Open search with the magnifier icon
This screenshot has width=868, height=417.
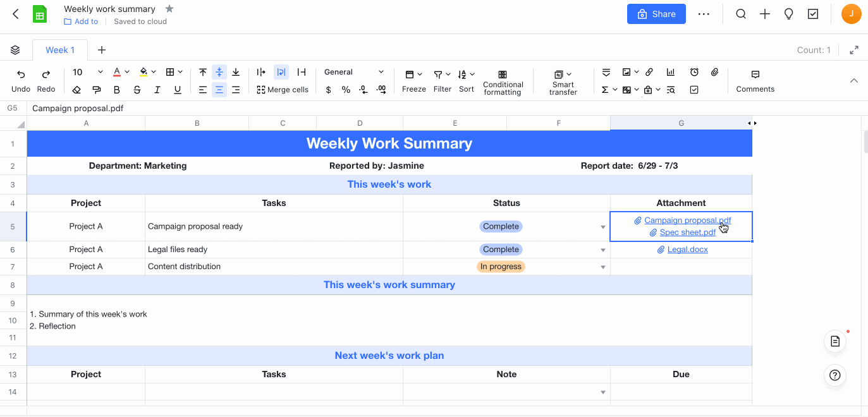coord(741,14)
